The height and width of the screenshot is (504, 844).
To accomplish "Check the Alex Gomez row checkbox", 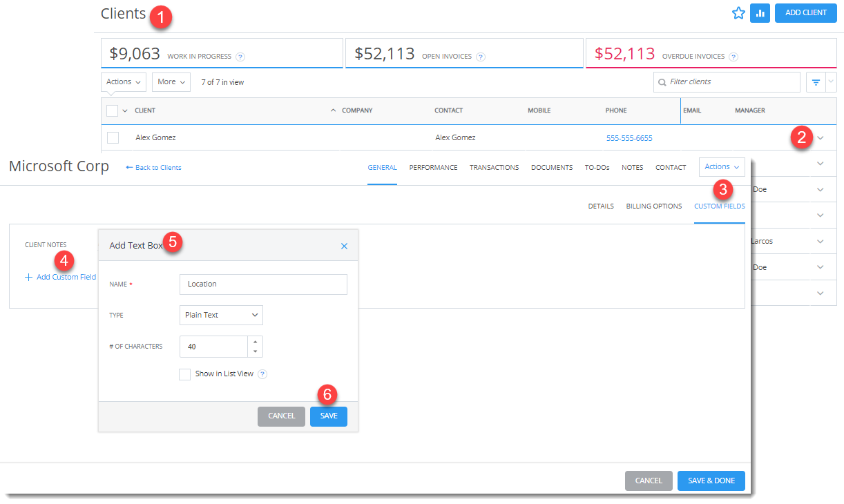I will (x=113, y=138).
